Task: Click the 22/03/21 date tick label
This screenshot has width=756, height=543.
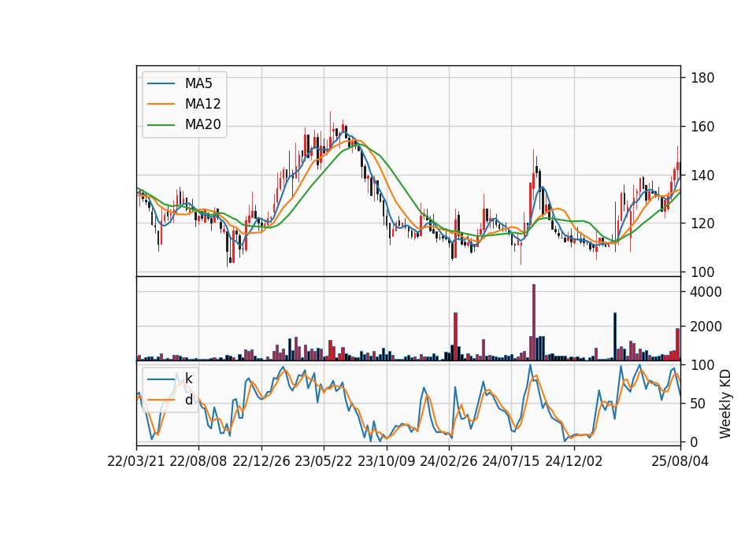Action: point(136,462)
